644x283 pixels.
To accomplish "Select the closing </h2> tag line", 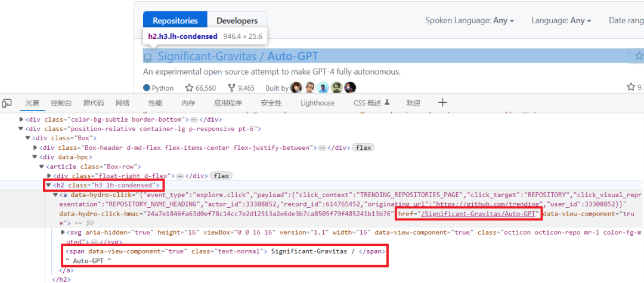I will 61,279.
